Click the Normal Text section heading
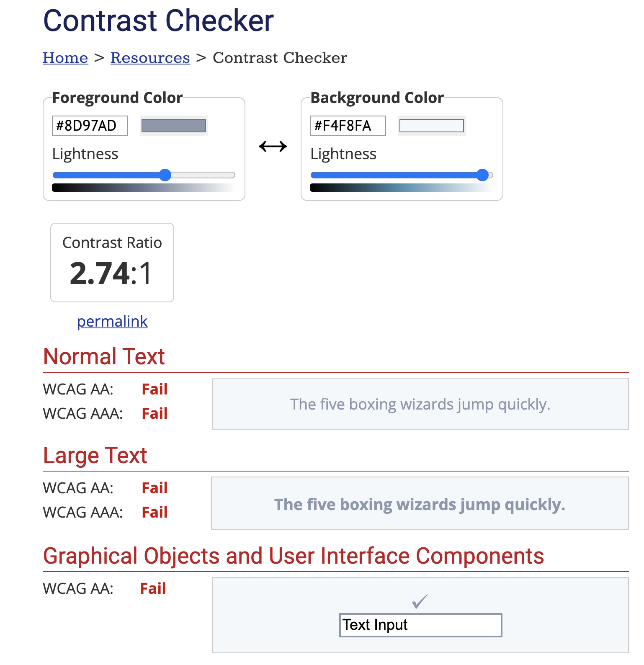644x665 pixels. (104, 357)
